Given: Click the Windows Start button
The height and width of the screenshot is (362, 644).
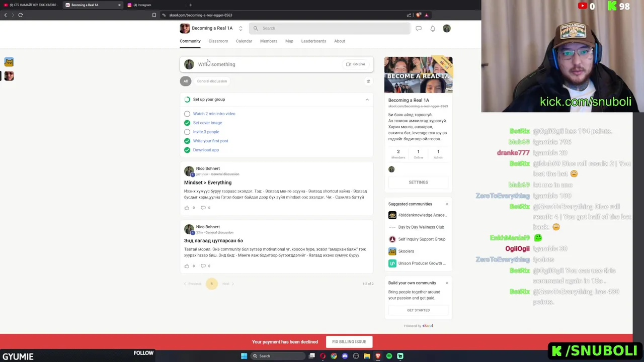Looking at the screenshot, I should (x=244, y=356).
